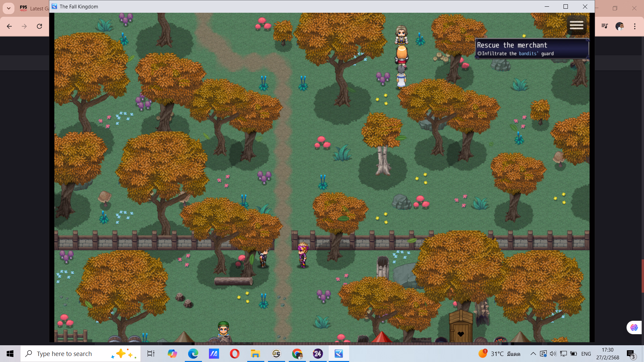Close the browser window behind the game
Viewport: 644px width, 362px height.
(x=634, y=8)
